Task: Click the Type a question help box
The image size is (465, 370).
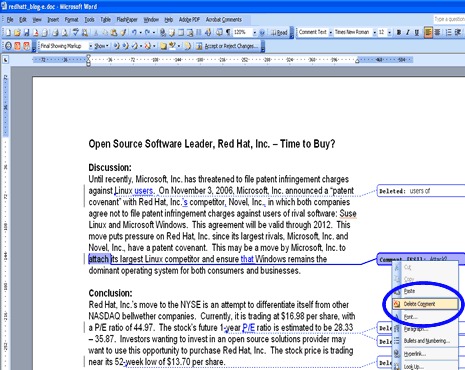Action: coord(449,19)
